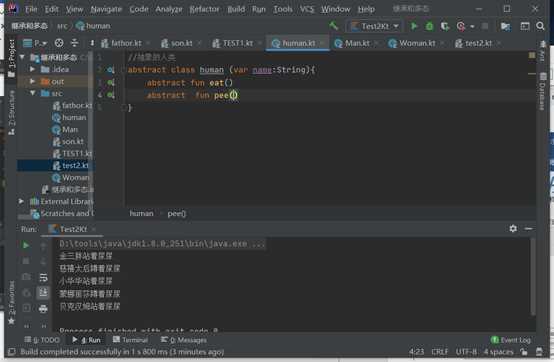Open the Test2Kt run configuration dropdown

[375, 26]
